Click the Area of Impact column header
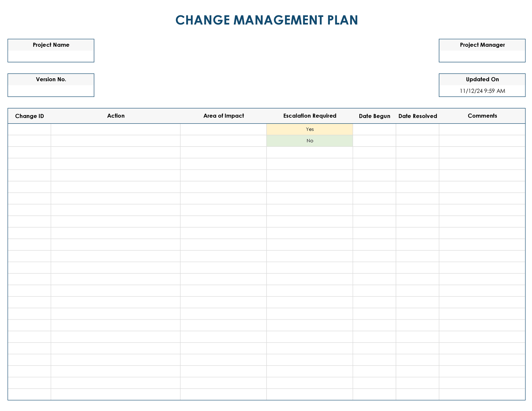 (224, 116)
